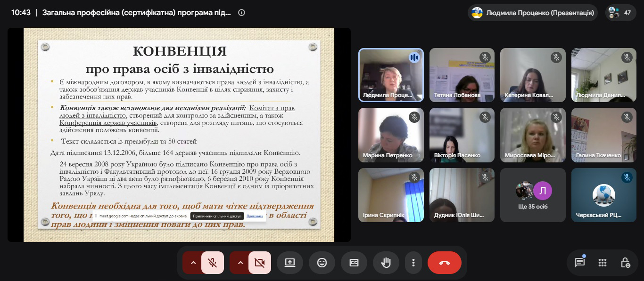Viewport: 644px width, 281px height.
Task: Select Галина Ткаченко video tile
Action: point(604,135)
